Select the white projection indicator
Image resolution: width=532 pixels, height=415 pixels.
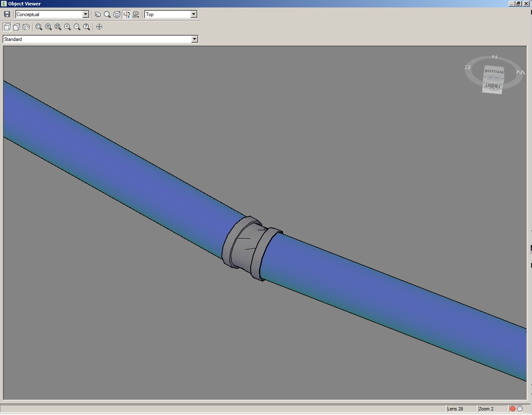[x=519, y=409]
